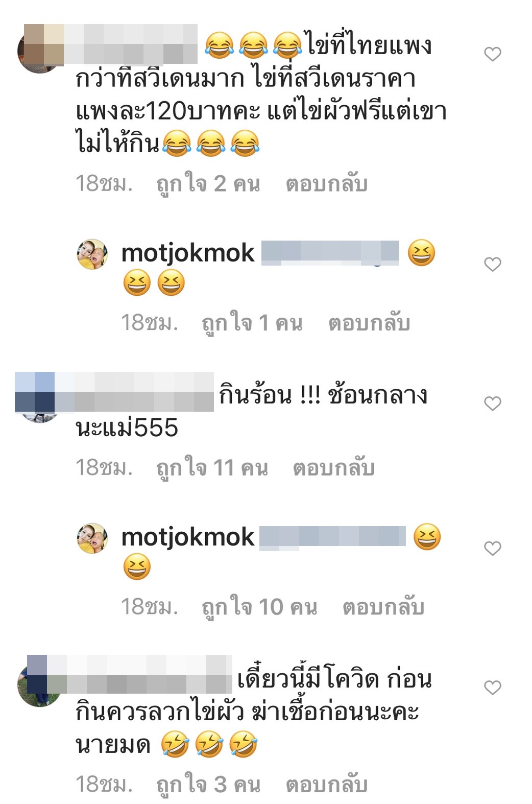View who liked: ถูกใจ 11 คน
The image size is (532, 804).
point(212,468)
